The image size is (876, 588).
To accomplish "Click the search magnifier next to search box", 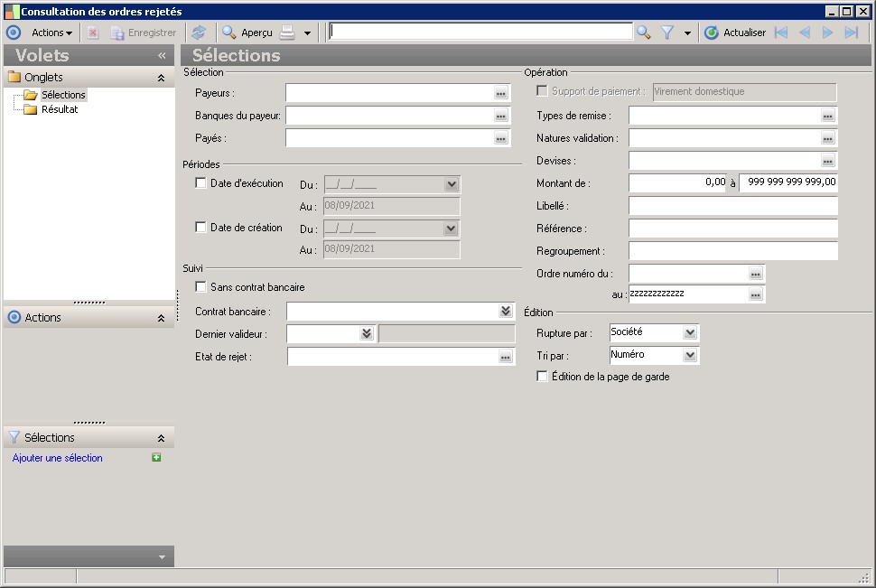I will tap(643, 33).
